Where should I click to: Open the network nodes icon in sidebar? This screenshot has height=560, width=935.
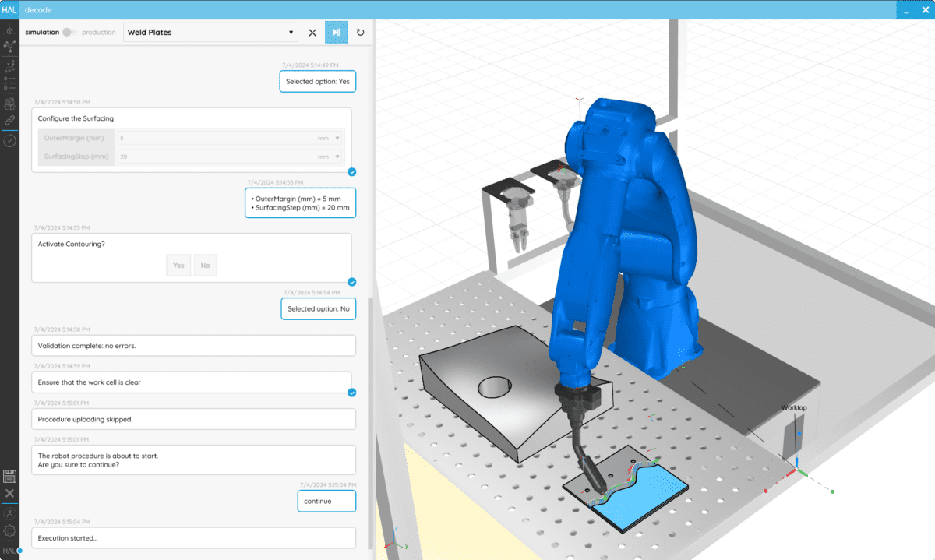tap(9, 47)
